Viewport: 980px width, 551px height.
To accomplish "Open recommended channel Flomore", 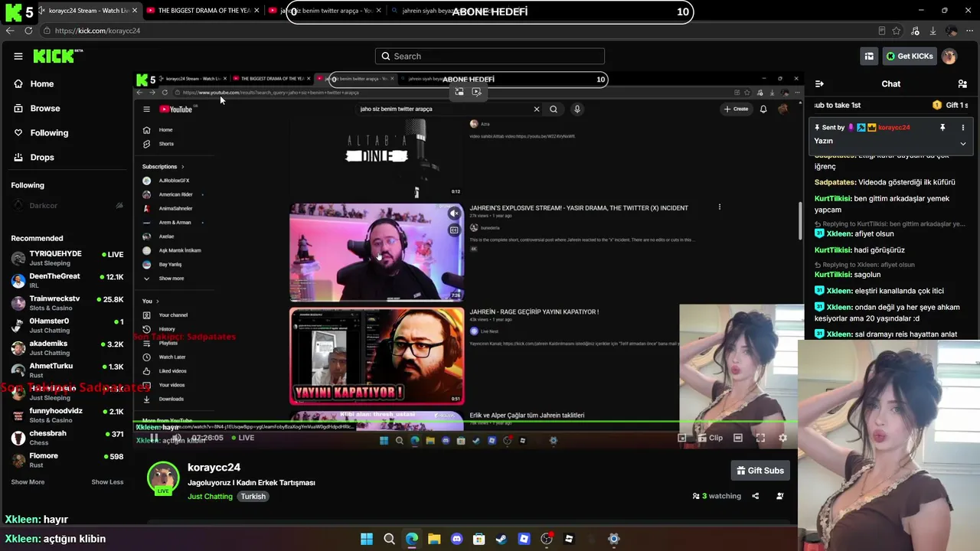I will [67, 460].
